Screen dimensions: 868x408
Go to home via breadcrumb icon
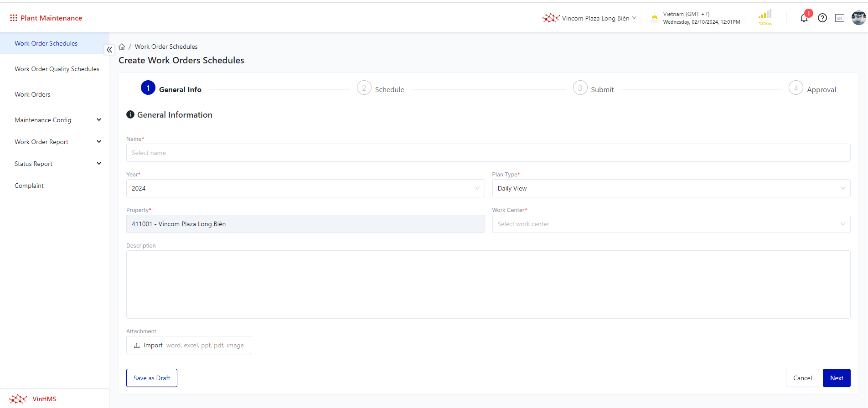[122, 46]
